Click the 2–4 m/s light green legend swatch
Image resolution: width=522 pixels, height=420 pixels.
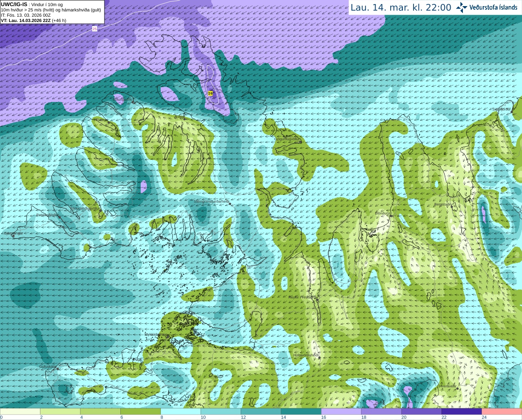(60, 411)
